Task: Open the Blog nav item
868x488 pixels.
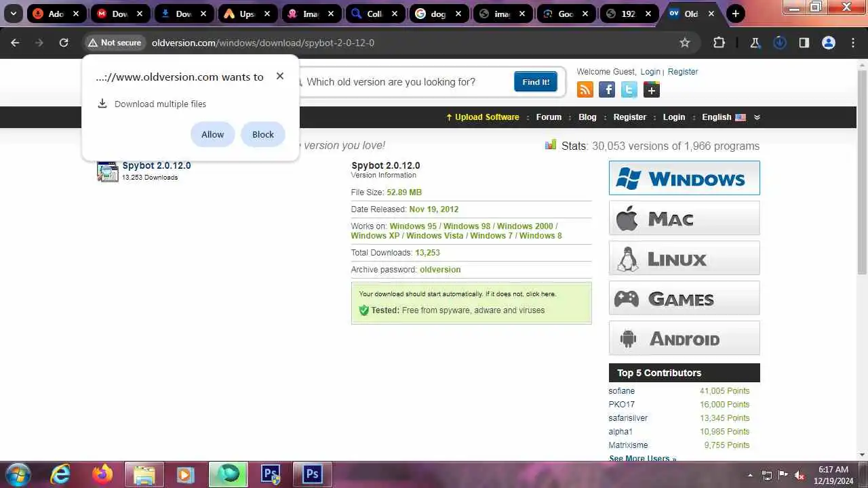Action: (x=587, y=117)
